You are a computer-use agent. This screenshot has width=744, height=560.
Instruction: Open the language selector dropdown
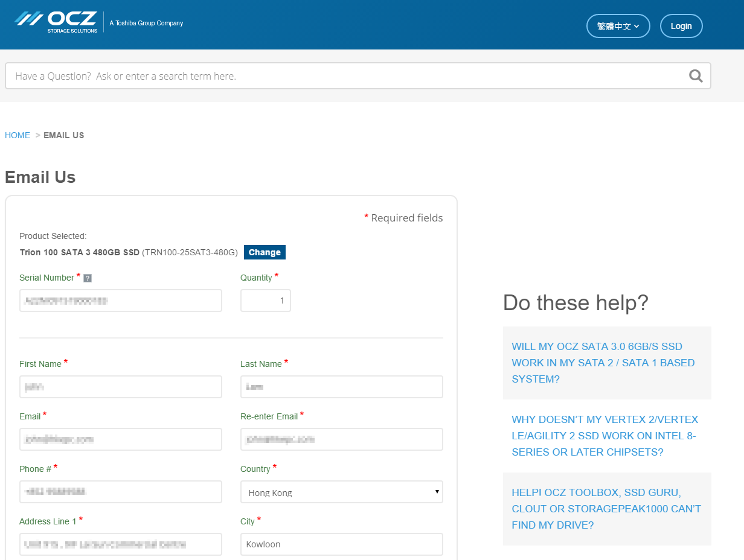tap(618, 26)
